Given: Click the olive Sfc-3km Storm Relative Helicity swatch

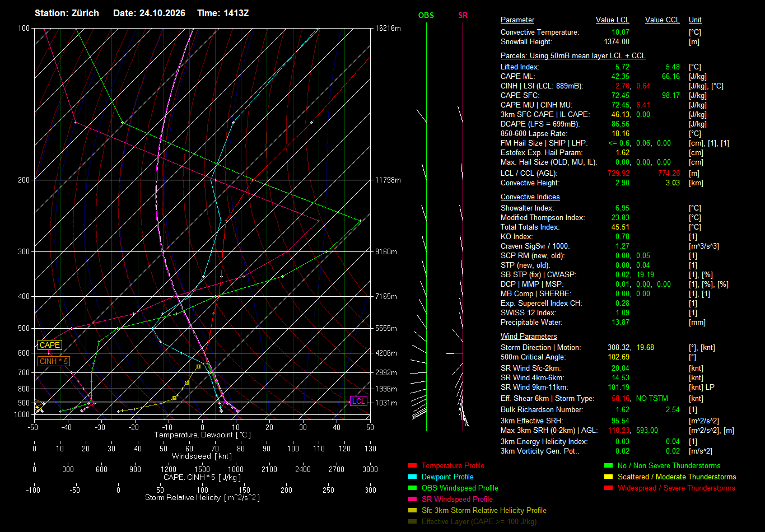Looking at the screenshot, I should point(412,510).
